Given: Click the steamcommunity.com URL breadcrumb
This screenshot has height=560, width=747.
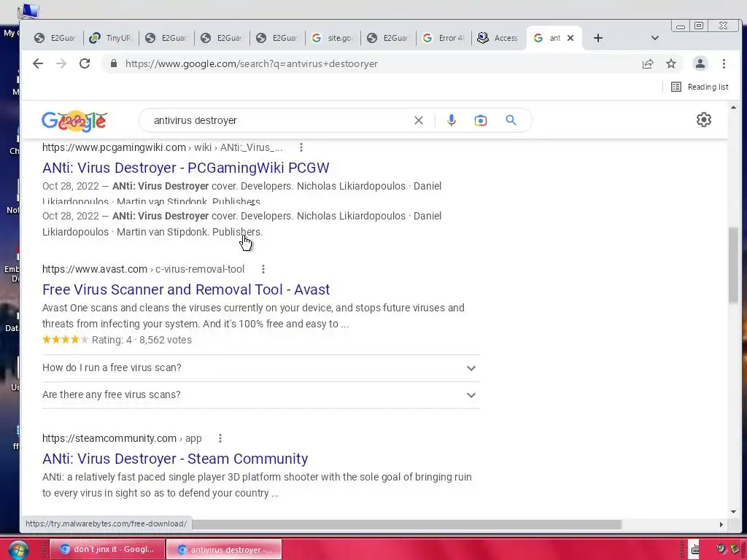Looking at the screenshot, I should (122, 438).
